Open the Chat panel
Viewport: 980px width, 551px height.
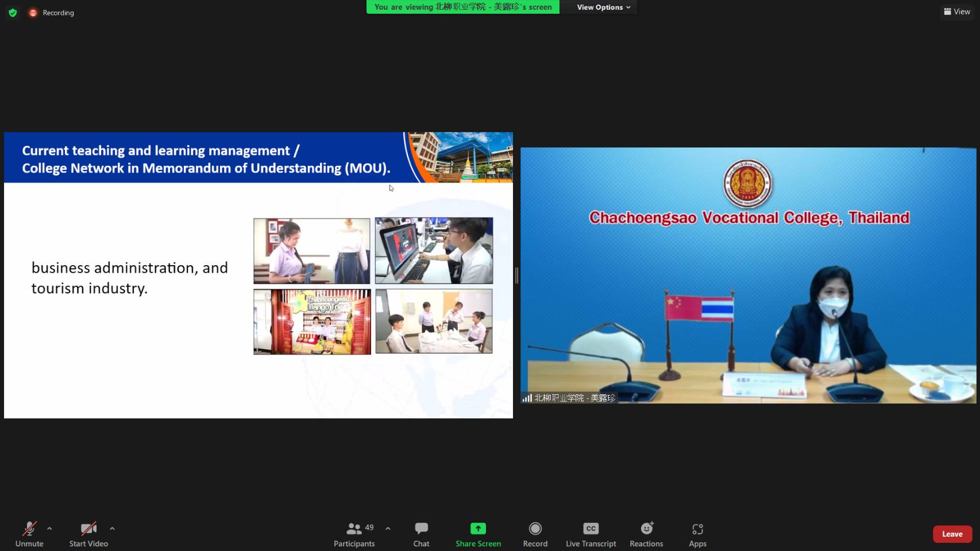click(x=421, y=534)
